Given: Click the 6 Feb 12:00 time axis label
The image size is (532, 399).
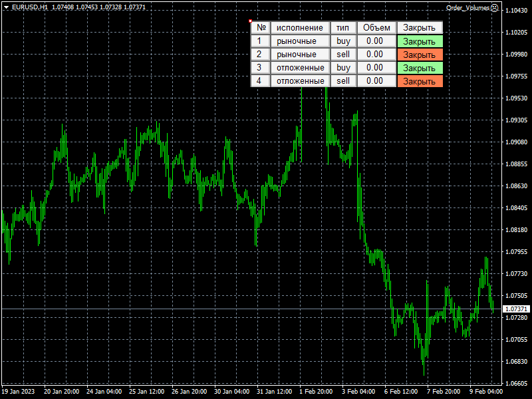Looking at the screenshot, I should pyautogui.click(x=401, y=392).
